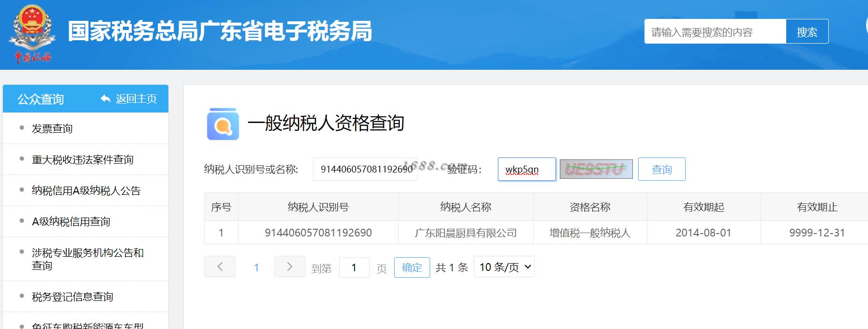The height and width of the screenshot is (329, 868).
Task: Click the 纳税人名称 column header
Action: pos(466,207)
